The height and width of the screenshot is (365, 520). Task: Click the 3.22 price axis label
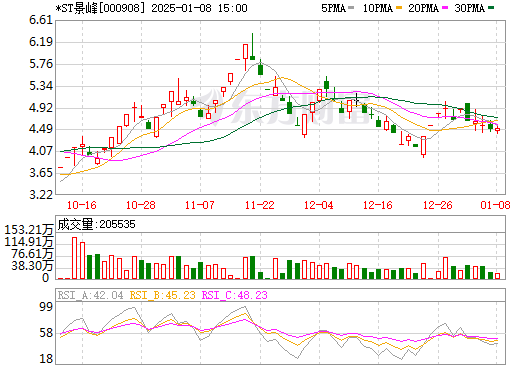pyautogui.click(x=41, y=195)
